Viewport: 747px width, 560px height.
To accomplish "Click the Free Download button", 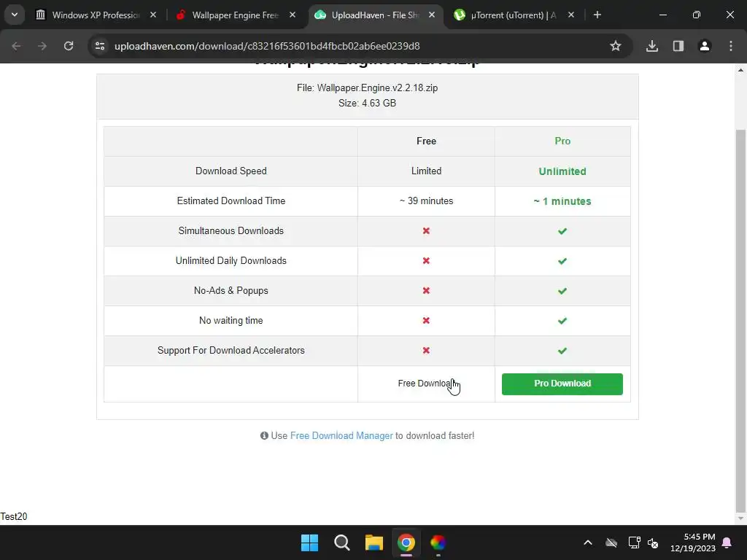I will point(426,384).
